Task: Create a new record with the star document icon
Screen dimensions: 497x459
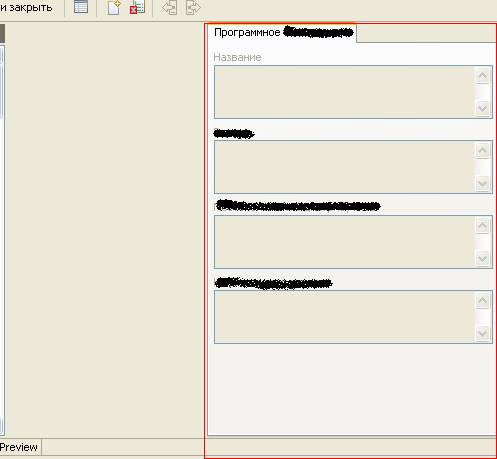Action: pyautogui.click(x=114, y=7)
